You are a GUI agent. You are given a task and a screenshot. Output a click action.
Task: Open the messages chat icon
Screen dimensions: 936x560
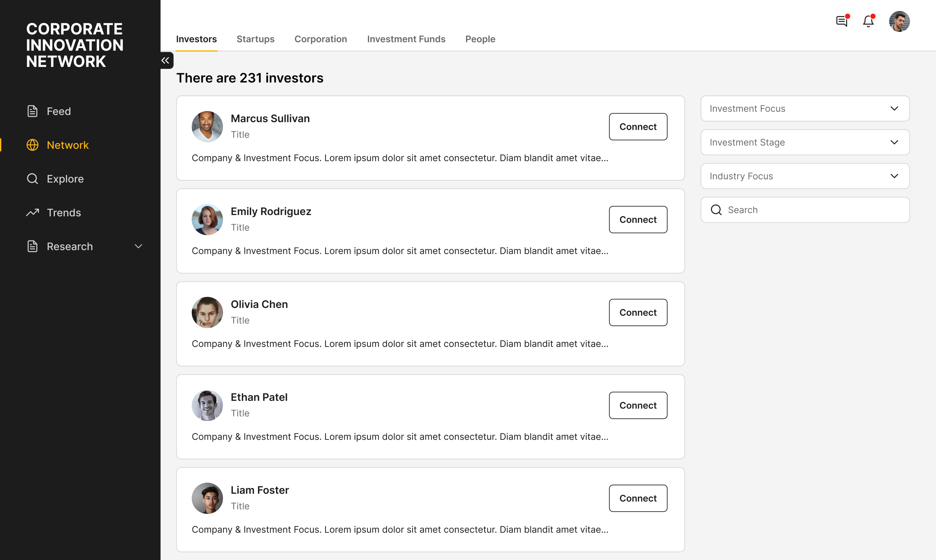[842, 21]
